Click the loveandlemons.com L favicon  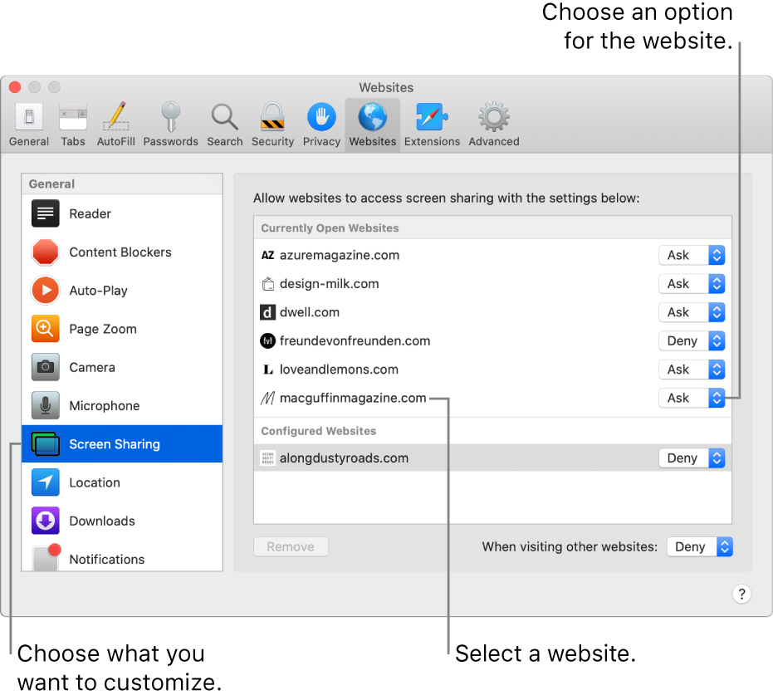(x=267, y=370)
